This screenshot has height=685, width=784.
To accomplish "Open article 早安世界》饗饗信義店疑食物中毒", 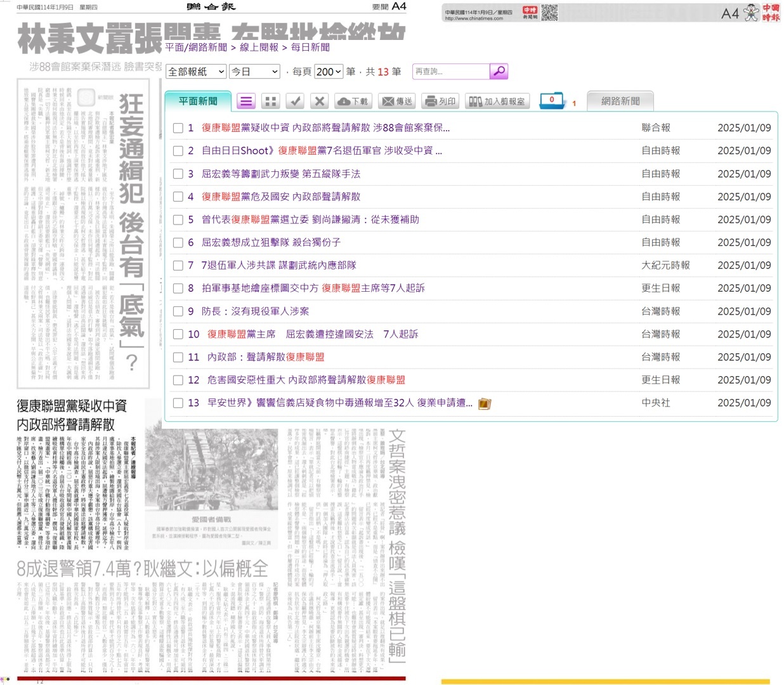I will coord(340,403).
